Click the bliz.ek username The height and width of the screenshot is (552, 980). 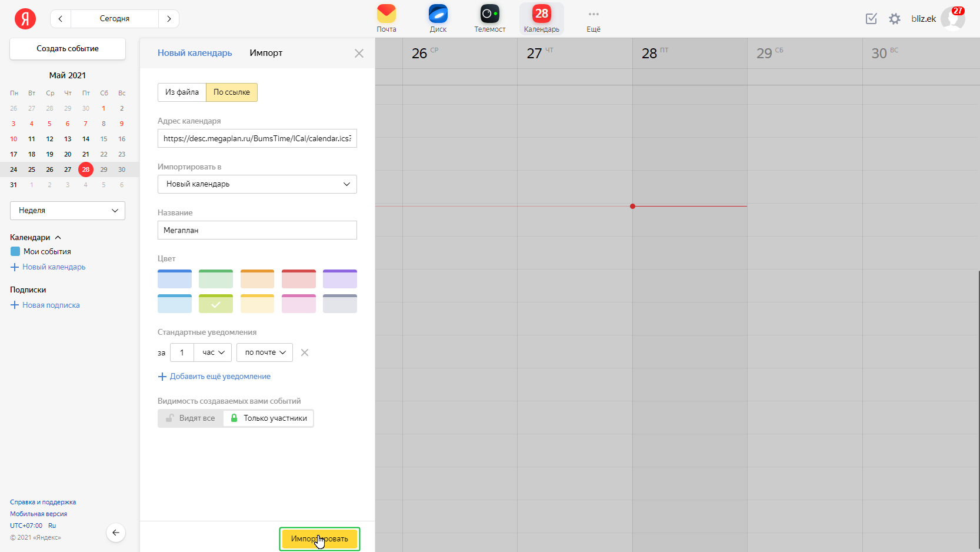click(x=924, y=19)
